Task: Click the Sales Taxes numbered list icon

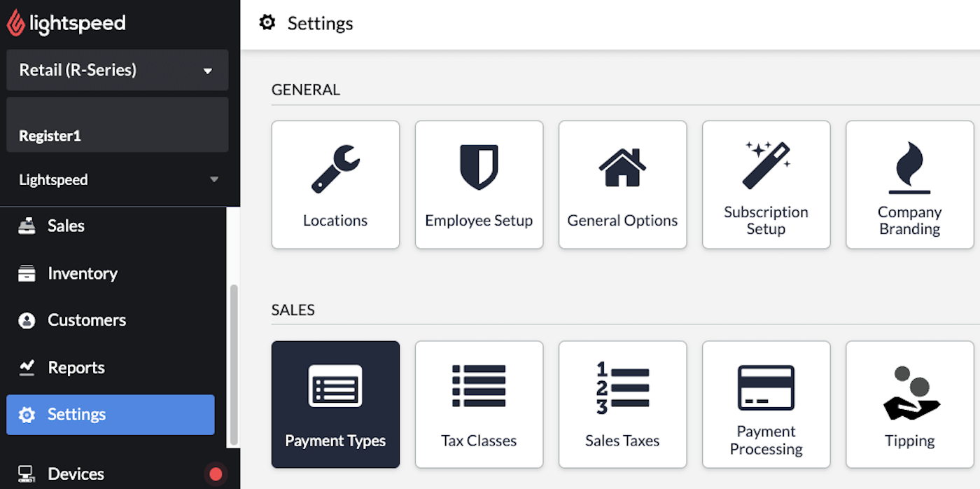Action: point(622,386)
